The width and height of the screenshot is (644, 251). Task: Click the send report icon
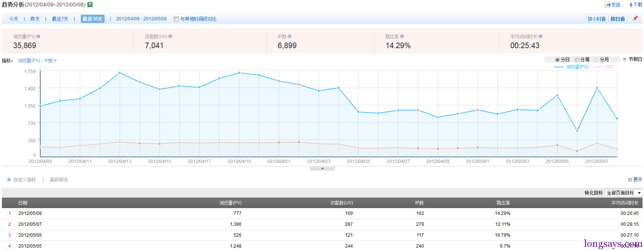coord(608,5)
